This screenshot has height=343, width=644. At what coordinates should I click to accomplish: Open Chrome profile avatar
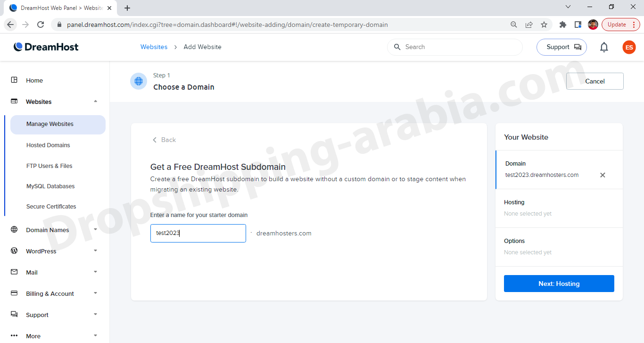593,25
